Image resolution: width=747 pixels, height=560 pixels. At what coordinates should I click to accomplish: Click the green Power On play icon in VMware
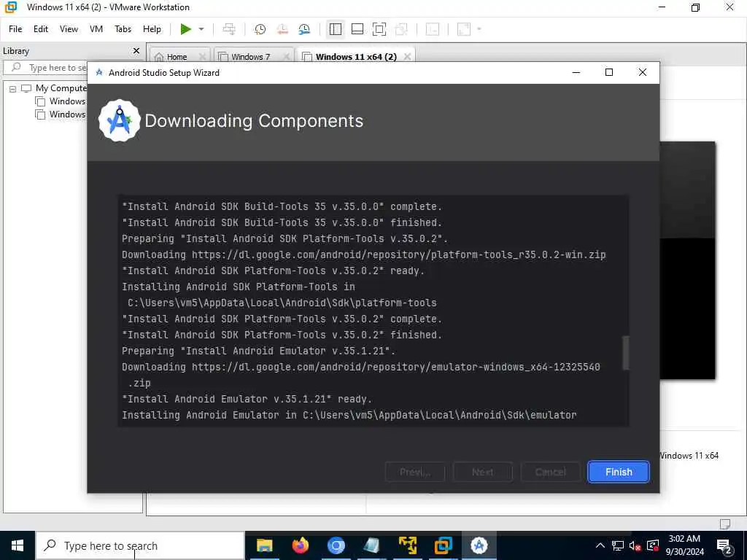pos(186,29)
